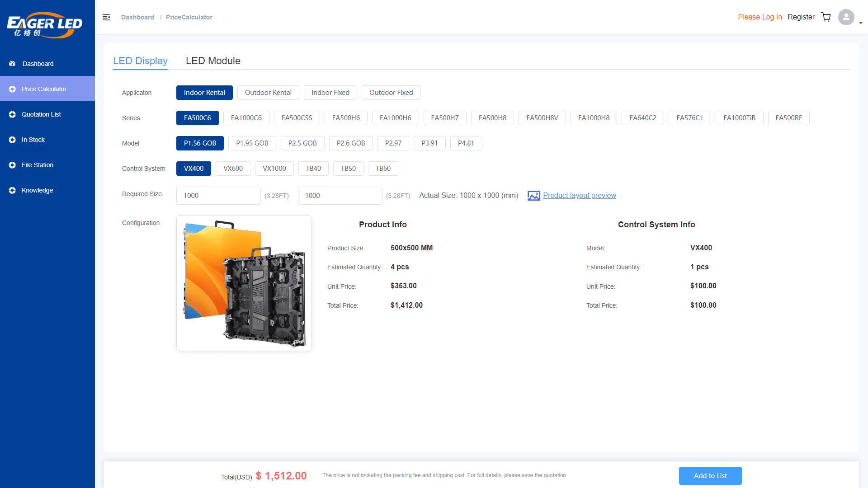Click the Actual Size 1000 x 1000 text
868x488 pixels.
[468, 195]
